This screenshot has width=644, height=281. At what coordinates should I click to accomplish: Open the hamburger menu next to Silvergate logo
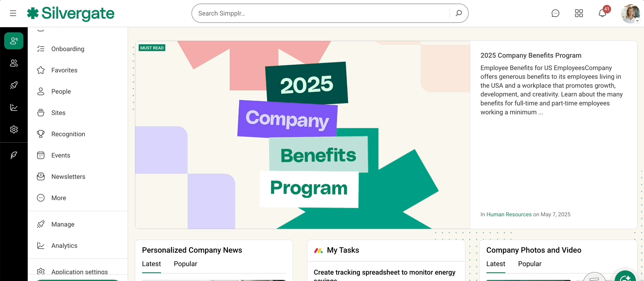pos(13,13)
